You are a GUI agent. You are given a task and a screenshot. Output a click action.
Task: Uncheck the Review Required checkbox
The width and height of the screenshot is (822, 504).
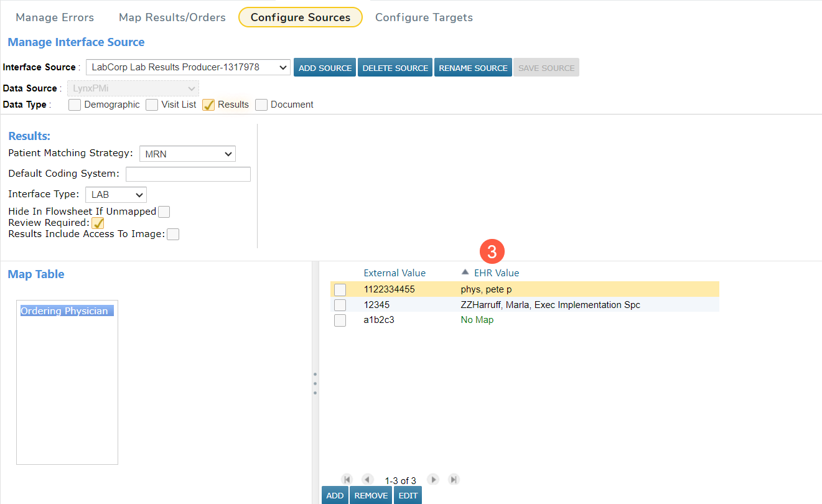98,223
